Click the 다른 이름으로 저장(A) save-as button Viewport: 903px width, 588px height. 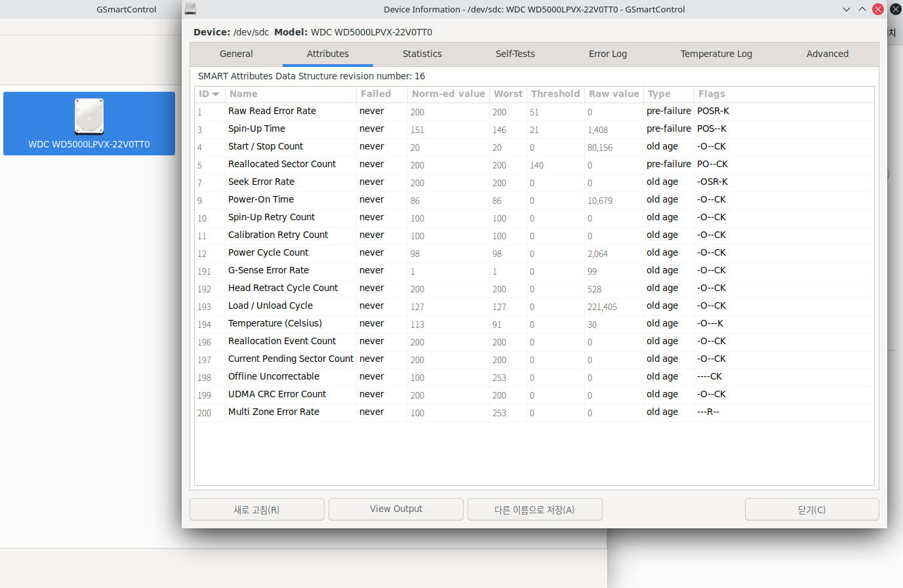[535, 509]
